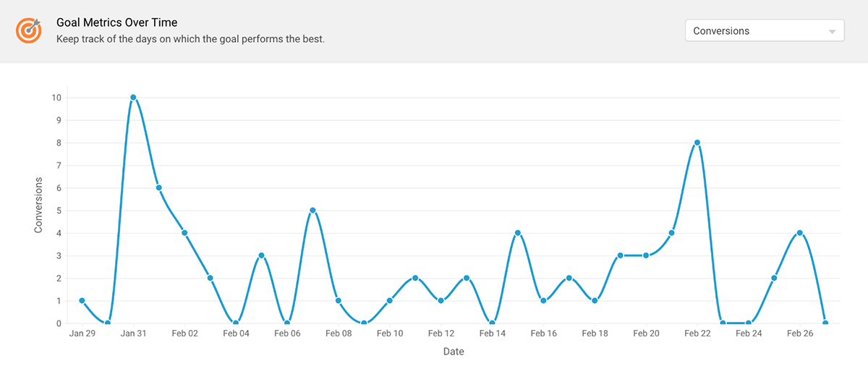Click the Feb 02 data point at 4
This screenshot has height=382, width=868.
(x=184, y=233)
